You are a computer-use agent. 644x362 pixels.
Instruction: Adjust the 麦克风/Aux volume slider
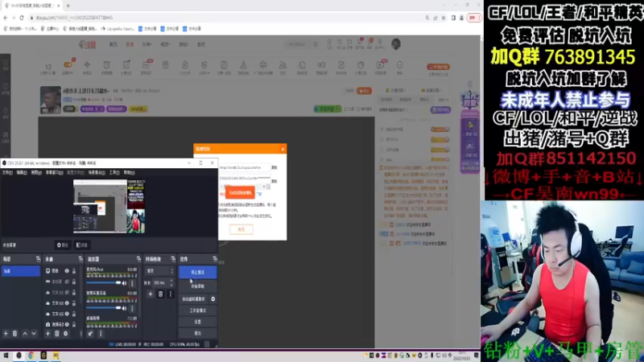click(x=104, y=283)
